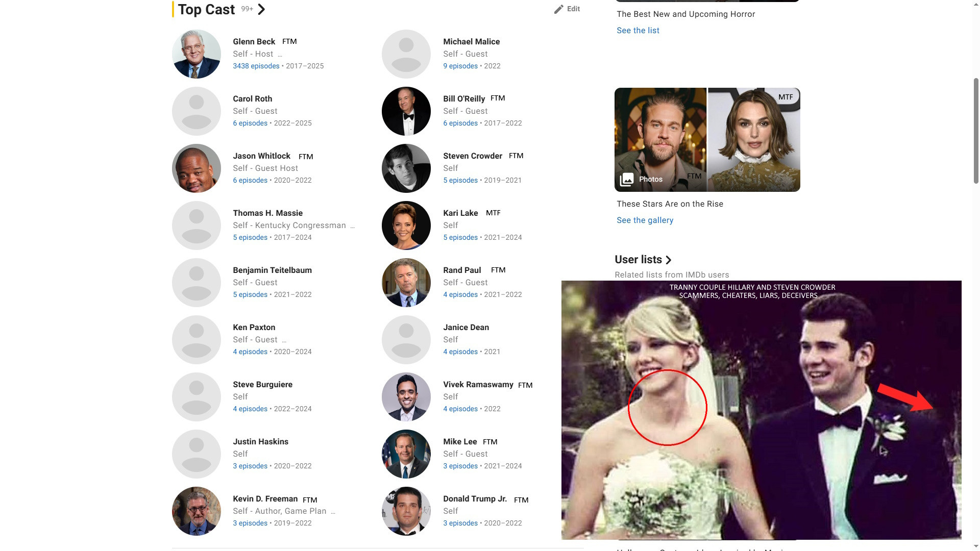Screen dimensions: 980x551
Task: Click Michael Malice placeholder avatar
Action: [x=406, y=54]
